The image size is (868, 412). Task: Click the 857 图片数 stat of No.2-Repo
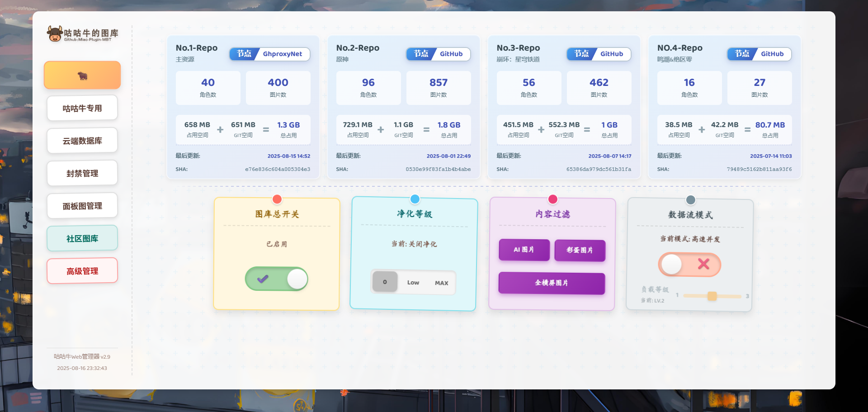[439, 88]
